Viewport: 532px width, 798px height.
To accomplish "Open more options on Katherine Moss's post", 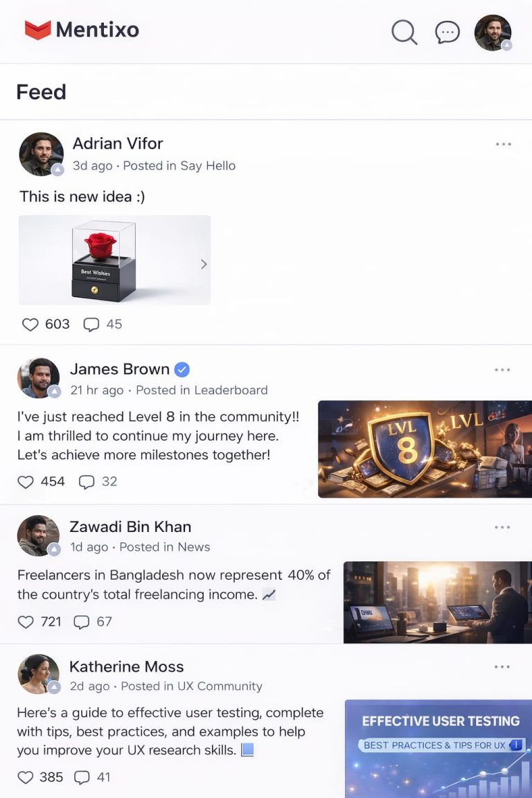I will pos(502,667).
